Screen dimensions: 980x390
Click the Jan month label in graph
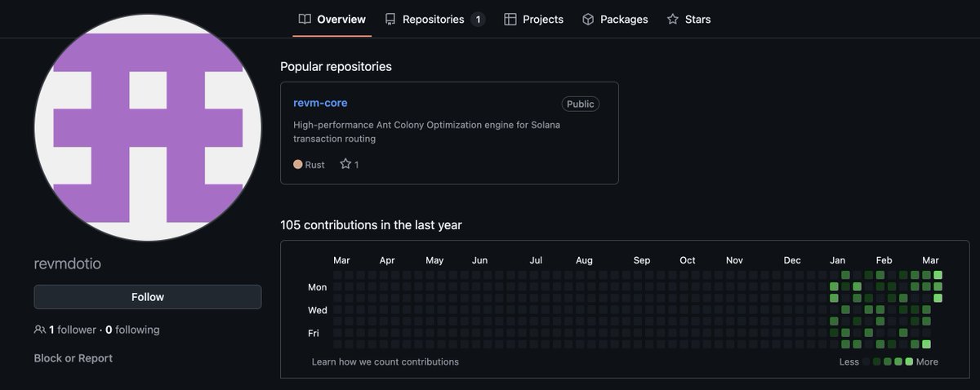pyautogui.click(x=838, y=260)
